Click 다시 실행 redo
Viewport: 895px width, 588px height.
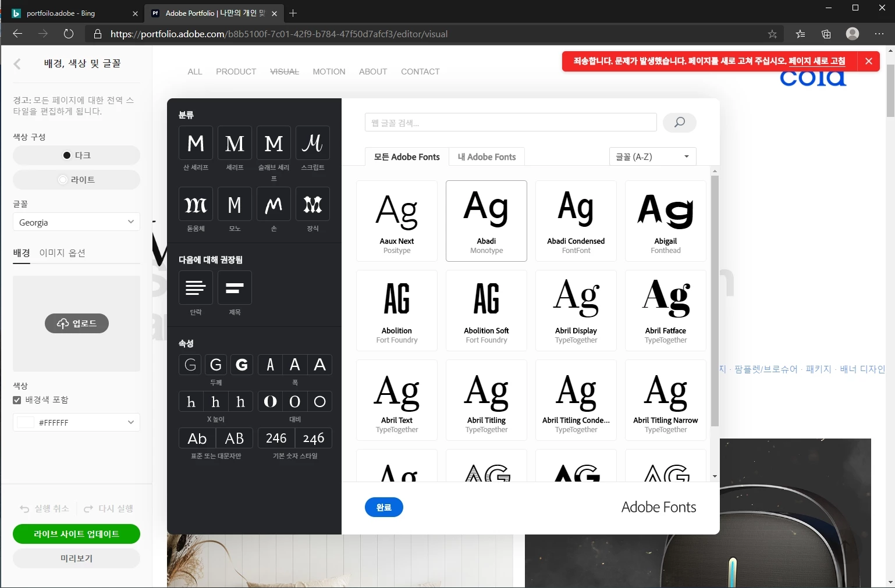tap(109, 508)
